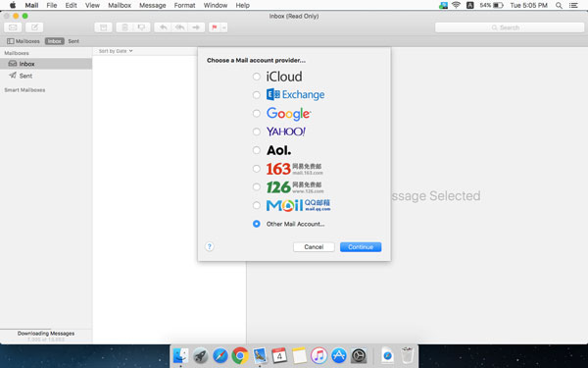Image resolution: width=588 pixels, height=368 pixels.
Task: Click the Cancel button
Action: (x=314, y=247)
